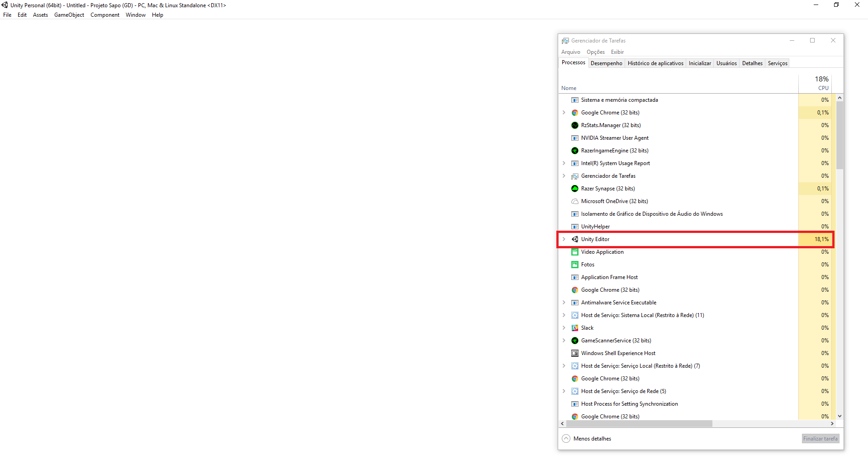Click the Intel(R) System Usage Report icon
Viewport: 868px width, 474px height.
[x=575, y=163]
